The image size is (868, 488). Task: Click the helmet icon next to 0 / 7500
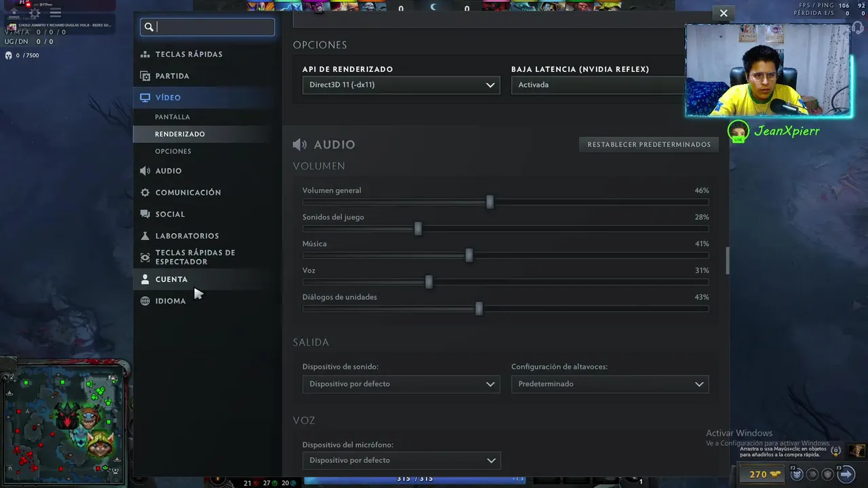(x=8, y=56)
